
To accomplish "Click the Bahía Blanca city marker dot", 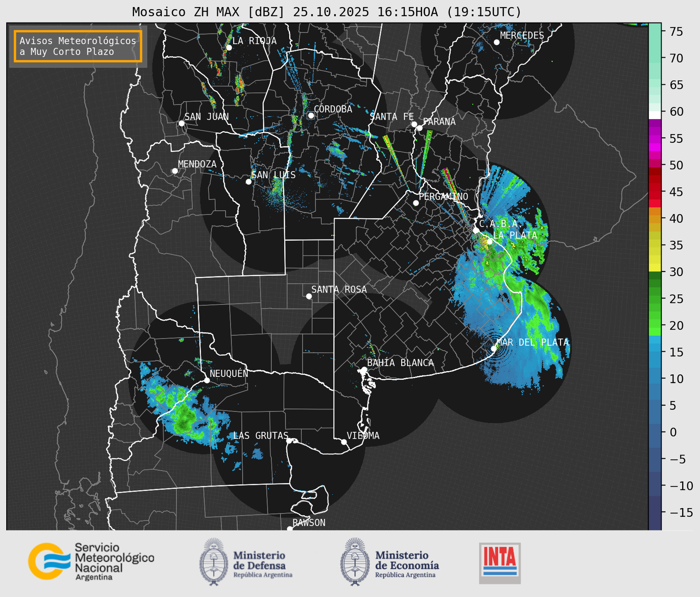I will 364,369.
